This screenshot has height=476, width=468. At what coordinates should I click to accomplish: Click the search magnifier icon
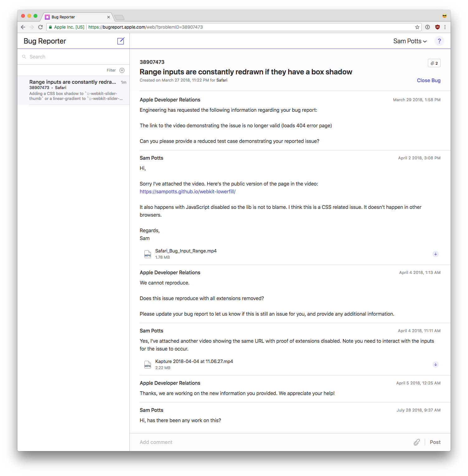(24, 57)
